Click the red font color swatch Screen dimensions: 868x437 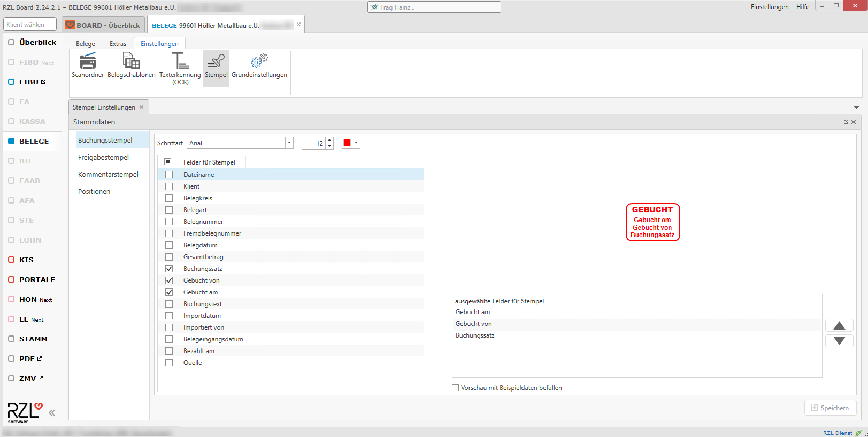click(x=347, y=143)
